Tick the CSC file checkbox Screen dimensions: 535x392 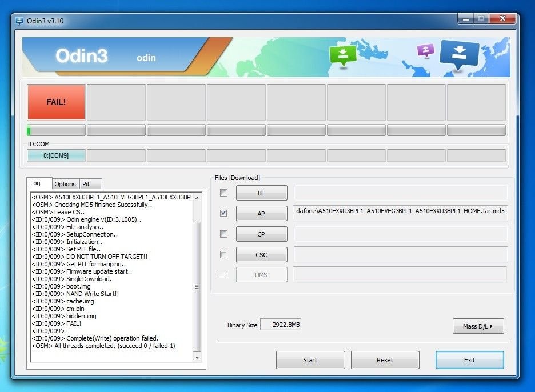coord(224,254)
